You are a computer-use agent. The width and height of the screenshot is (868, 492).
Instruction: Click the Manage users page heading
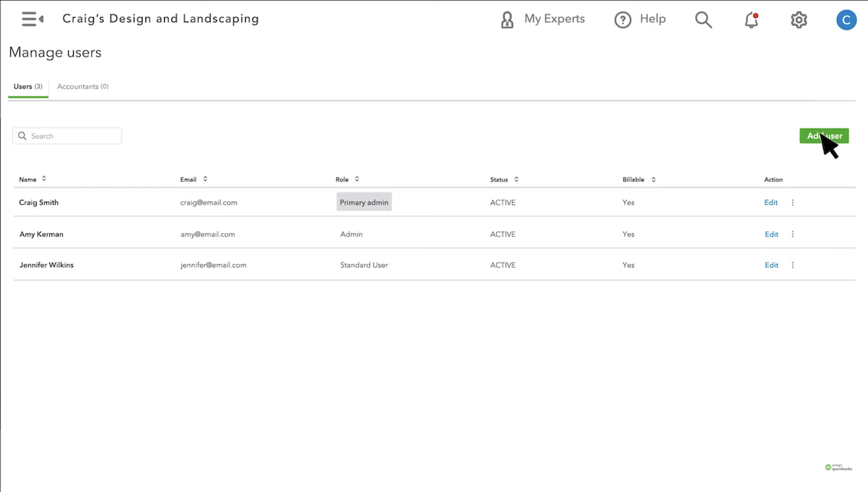pyautogui.click(x=55, y=53)
